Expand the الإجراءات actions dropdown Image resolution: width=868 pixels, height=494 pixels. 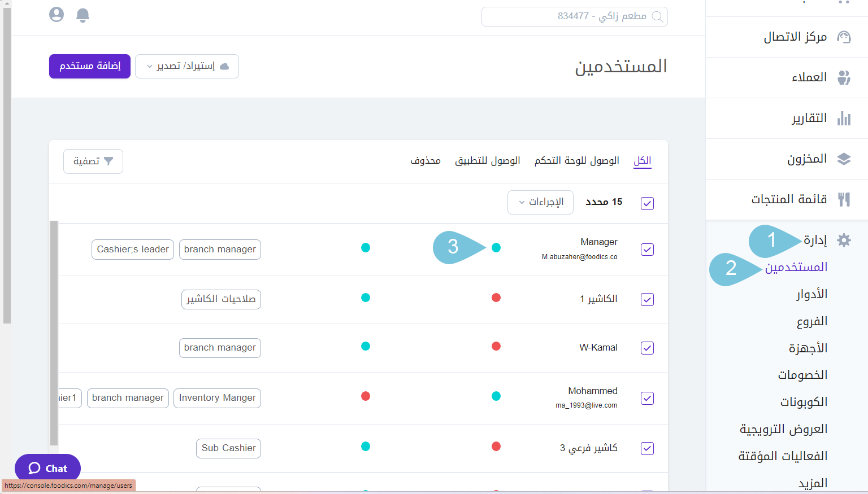coord(540,202)
